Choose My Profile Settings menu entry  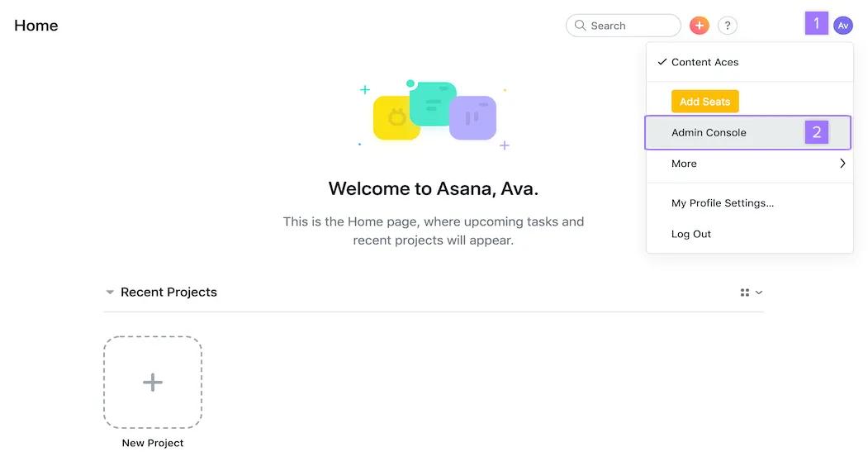722,202
